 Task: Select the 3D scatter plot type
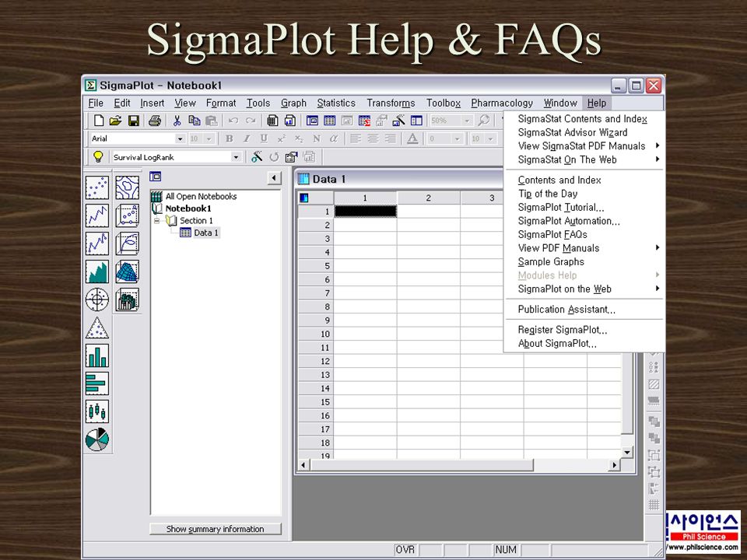127,215
